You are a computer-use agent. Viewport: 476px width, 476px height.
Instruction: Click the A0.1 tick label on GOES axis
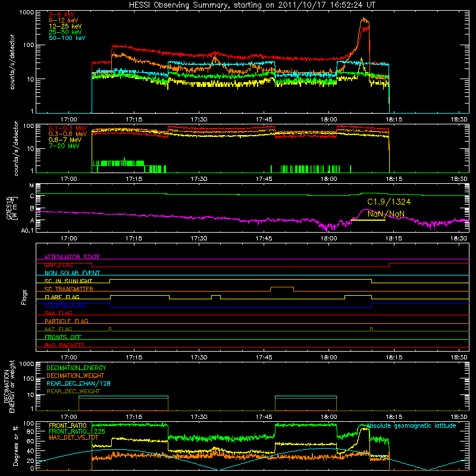pyautogui.click(x=27, y=230)
